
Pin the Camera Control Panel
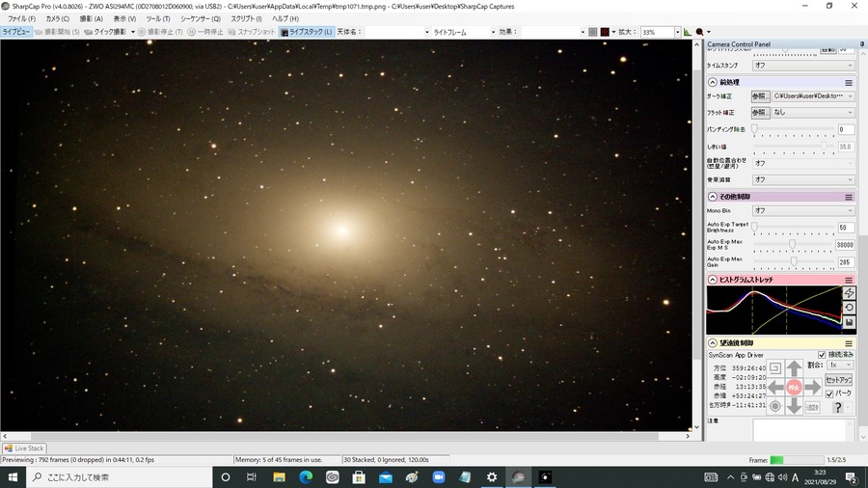[x=862, y=44]
